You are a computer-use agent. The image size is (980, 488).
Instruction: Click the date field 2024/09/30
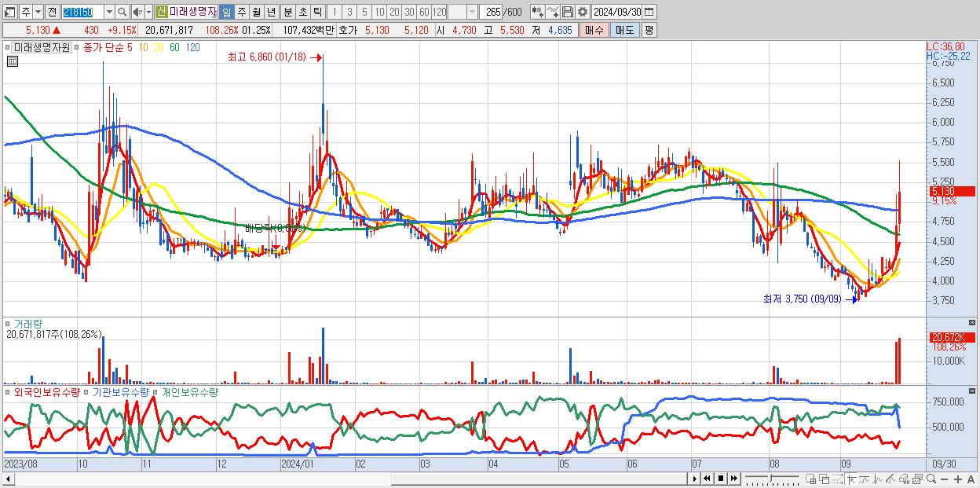coord(617,12)
